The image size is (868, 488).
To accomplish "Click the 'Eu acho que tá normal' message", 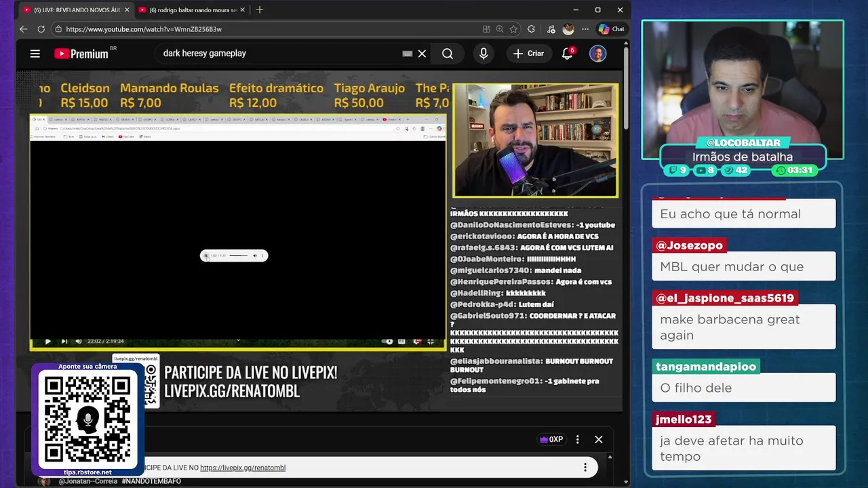I will [744, 213].
